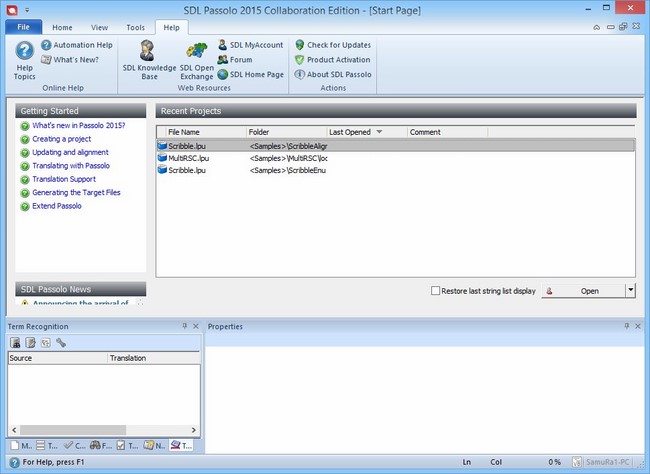Viewport: 650px width, 474px height.
Task: Select Scribble.lpu in ScribbleEnu folder row
Action: click(x=395, y=170)
